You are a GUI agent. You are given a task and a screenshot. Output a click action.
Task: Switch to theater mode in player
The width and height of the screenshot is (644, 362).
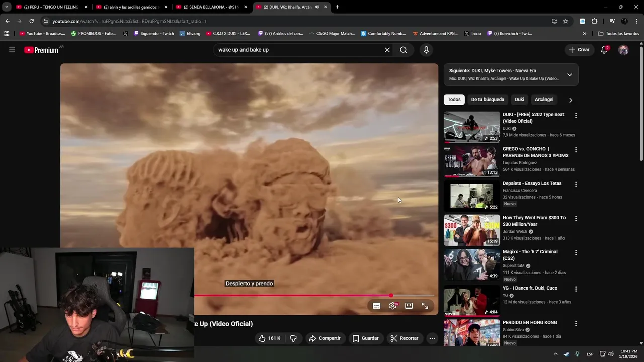(x=409, y=306)
